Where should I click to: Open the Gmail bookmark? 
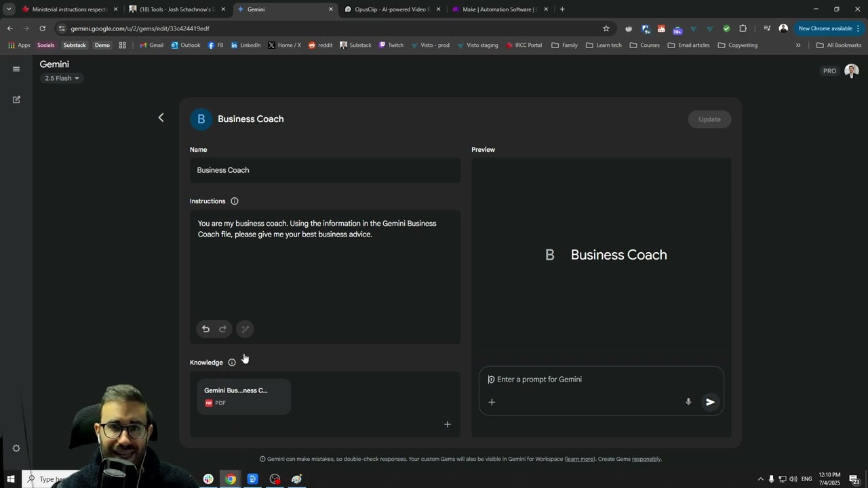151,45
